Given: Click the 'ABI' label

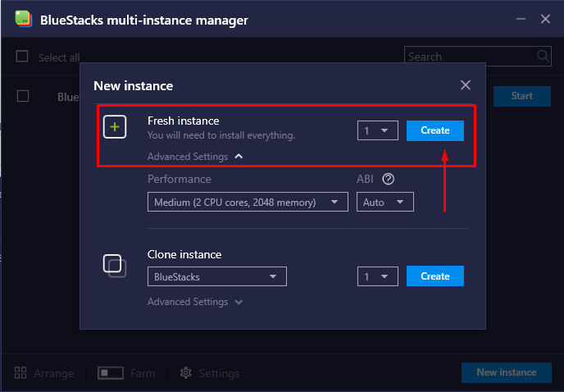Looking at the screenshot, I should click(x=365, y=179).
